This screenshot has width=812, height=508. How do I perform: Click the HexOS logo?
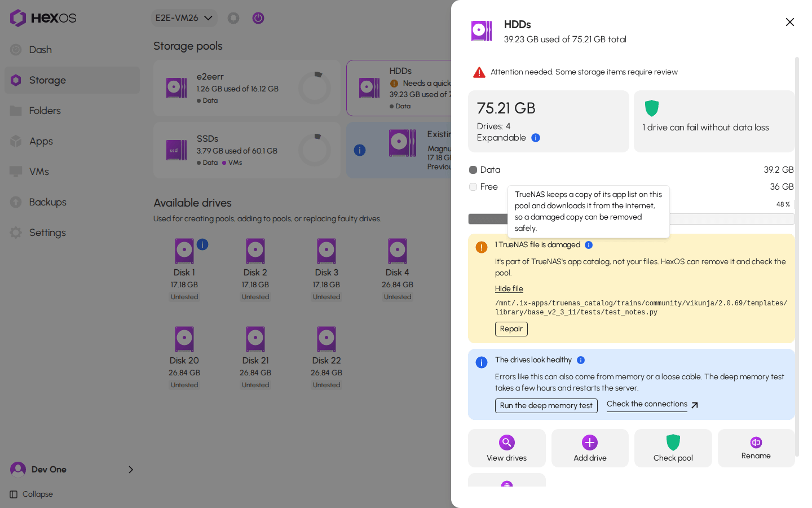[43, 18]
